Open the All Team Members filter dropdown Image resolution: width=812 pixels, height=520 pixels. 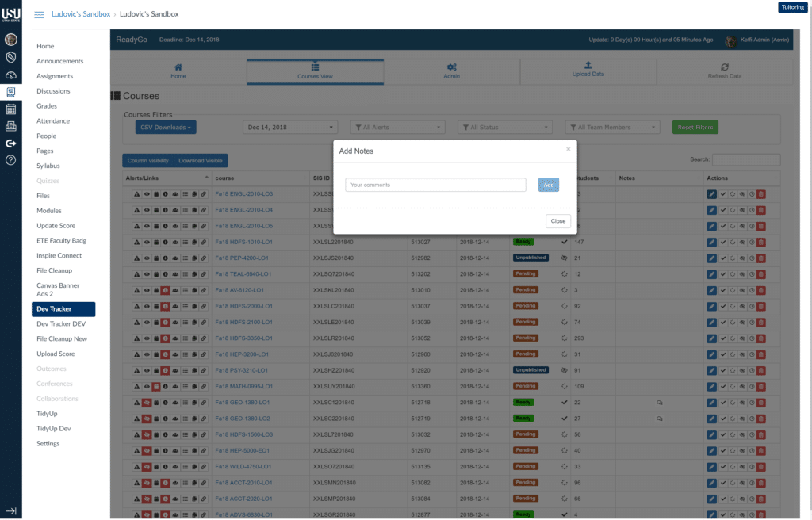[612, 127]
